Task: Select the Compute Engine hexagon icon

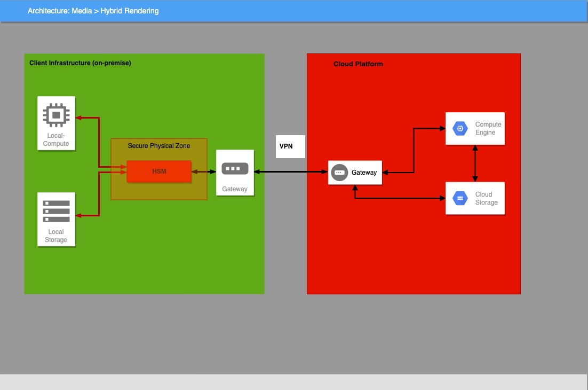Action: tap(459, 128)
